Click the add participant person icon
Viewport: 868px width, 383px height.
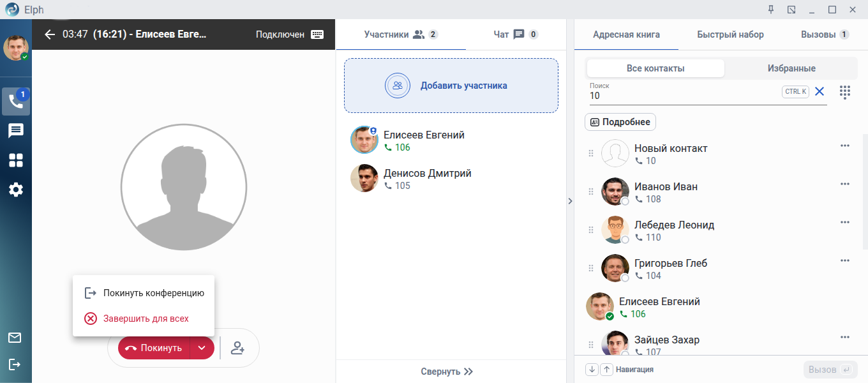tap(238, 348)
